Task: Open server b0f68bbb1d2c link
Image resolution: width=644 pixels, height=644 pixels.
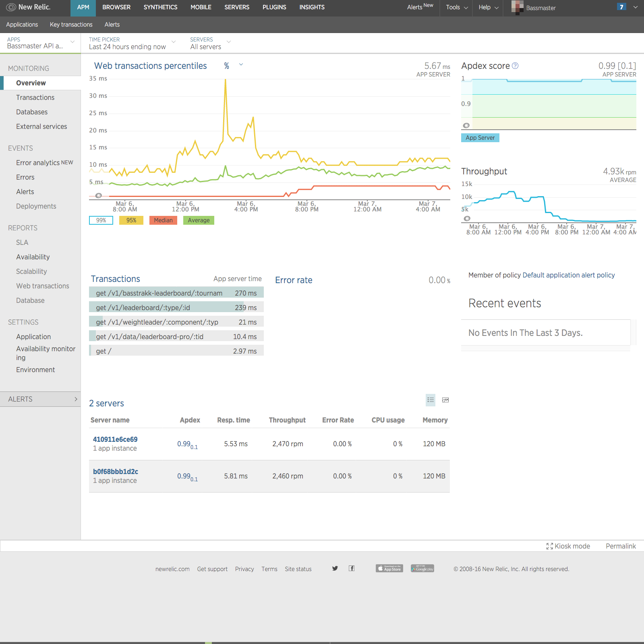Action: click(x=116, y=472)
